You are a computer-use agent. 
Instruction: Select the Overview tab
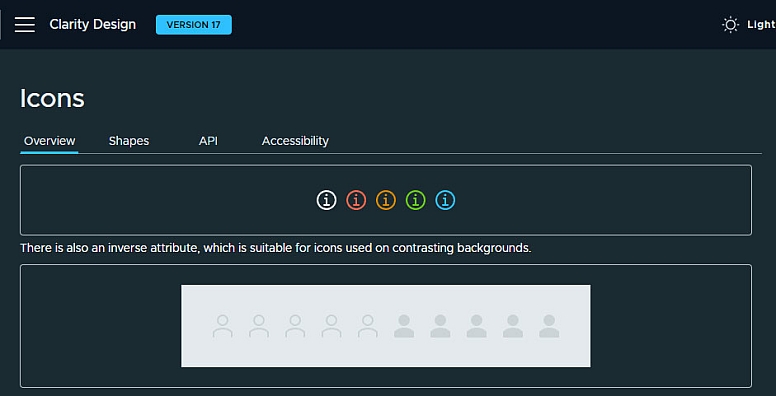[x=49, y=141]
